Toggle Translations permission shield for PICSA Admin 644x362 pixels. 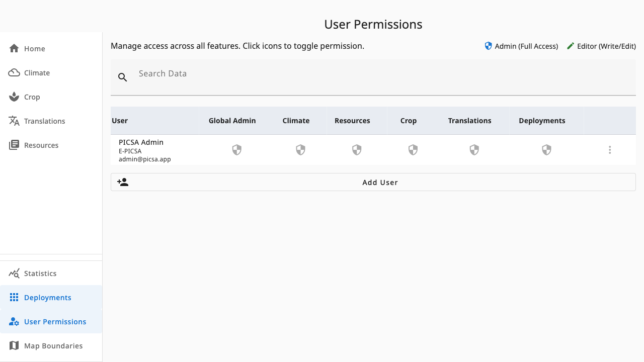pos(474,150)
